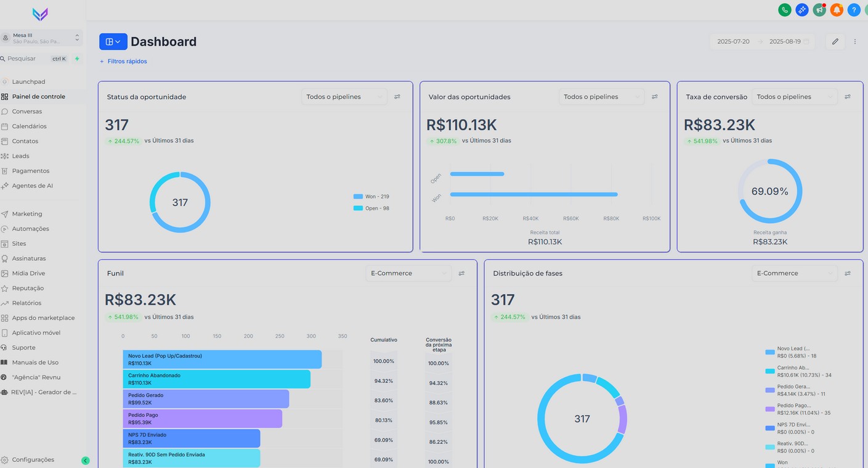Open the Todos o pipelines dropdown in Valor das oportunidades
The image size is (868, 468).
click(602, 97)
